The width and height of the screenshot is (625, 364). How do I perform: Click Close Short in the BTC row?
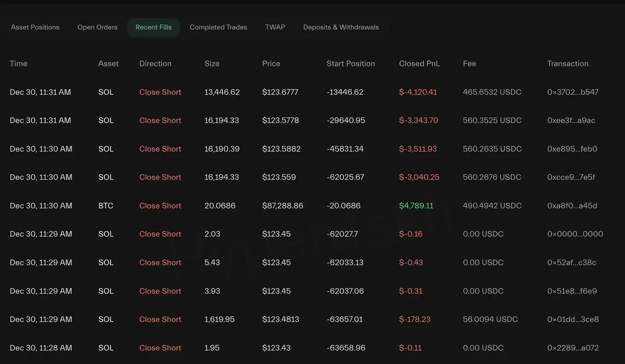click(x=160, y=206)
